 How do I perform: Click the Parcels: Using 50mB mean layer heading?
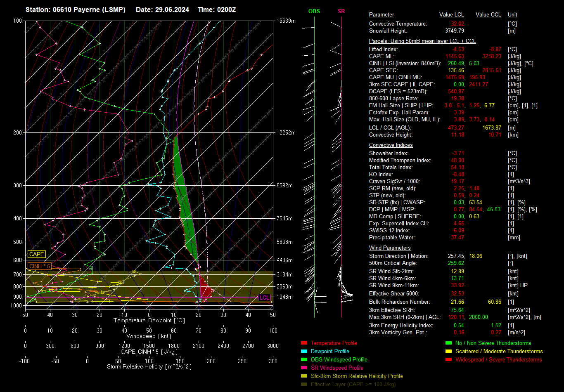422,41
